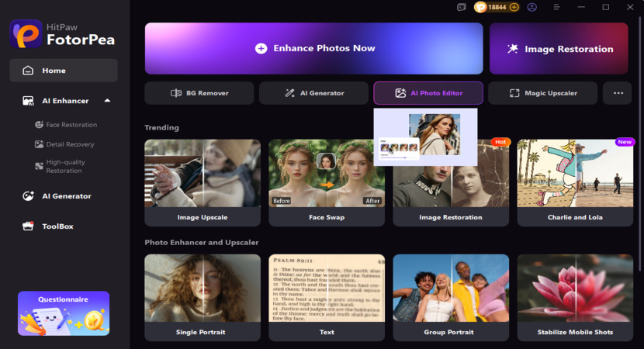Open the Group Portrait card

[451, 298]
